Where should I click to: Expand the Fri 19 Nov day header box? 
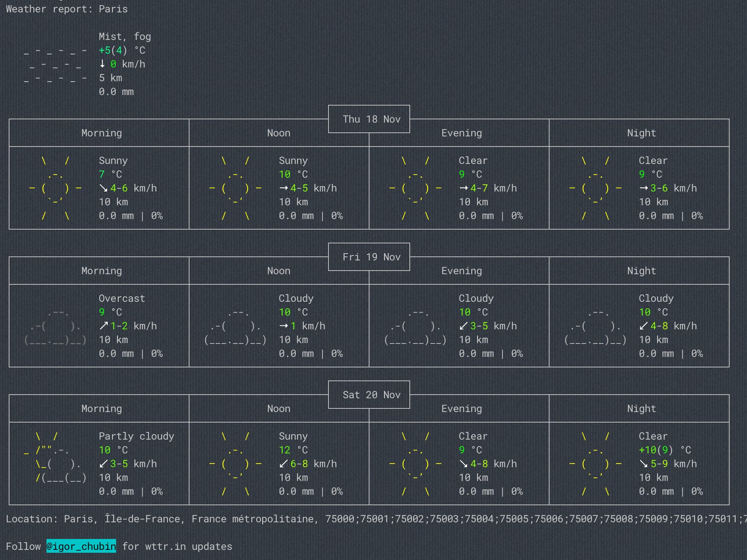(x=369, y=257)
